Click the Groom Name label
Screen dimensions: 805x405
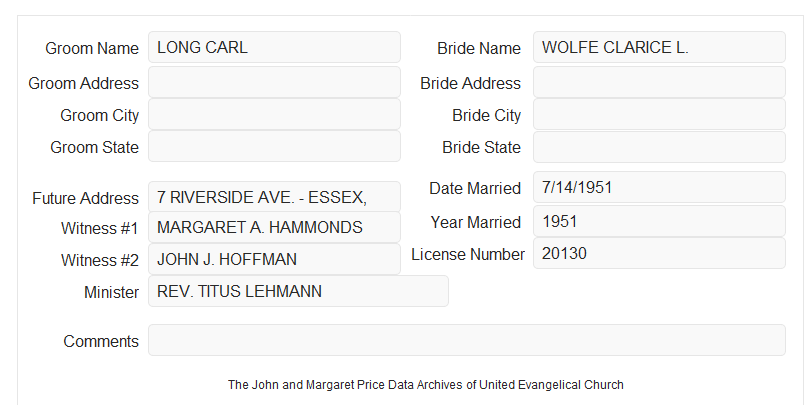pos(92,48)
